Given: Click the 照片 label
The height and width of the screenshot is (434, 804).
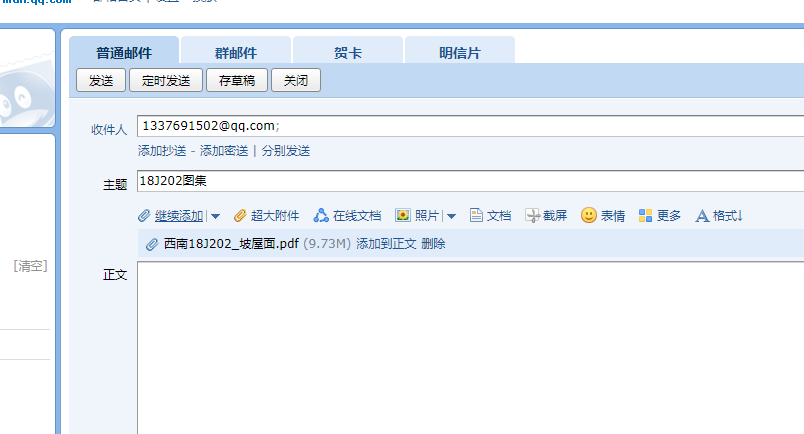Looking at the screenshot, I should (427, 216).
